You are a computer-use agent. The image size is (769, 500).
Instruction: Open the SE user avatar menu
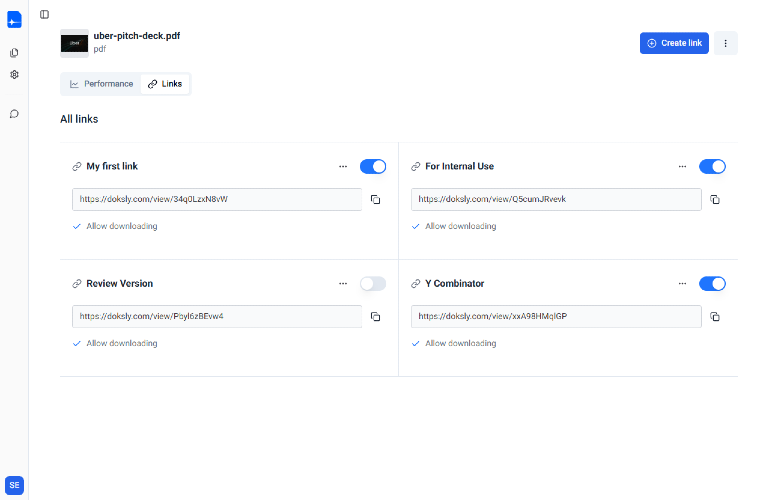[14, 485]
